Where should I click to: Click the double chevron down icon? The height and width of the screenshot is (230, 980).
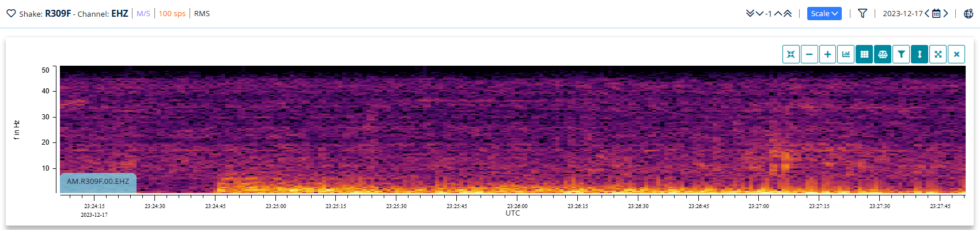750,13
